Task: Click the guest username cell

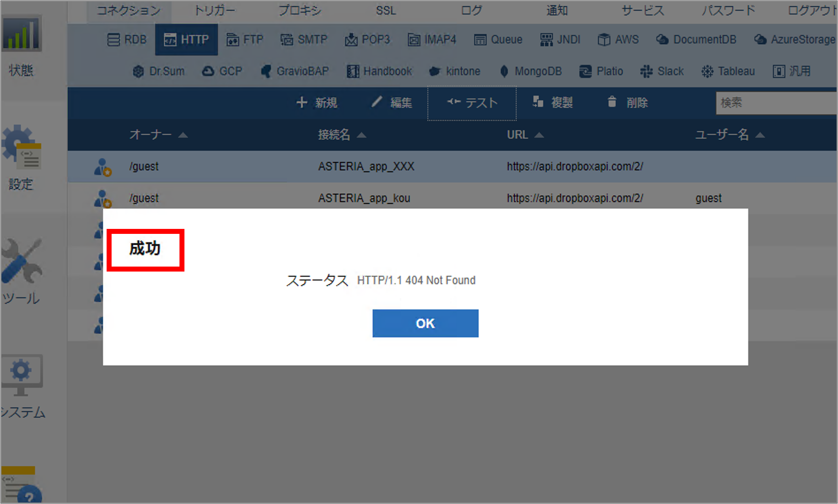Action: (708, 198)
